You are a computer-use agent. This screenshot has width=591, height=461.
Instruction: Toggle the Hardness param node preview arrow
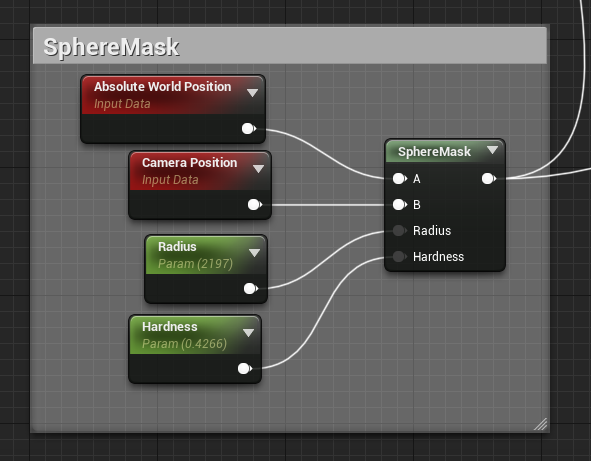(248, 333)
